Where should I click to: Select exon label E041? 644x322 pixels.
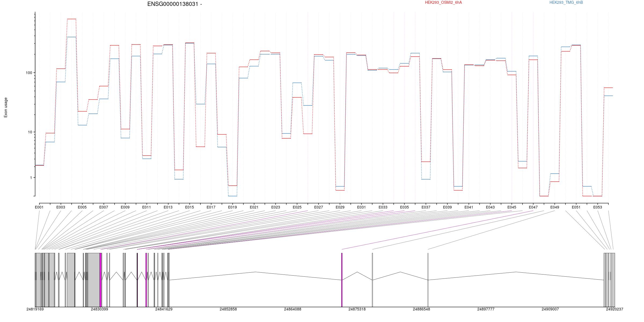[x=469, y=207]
